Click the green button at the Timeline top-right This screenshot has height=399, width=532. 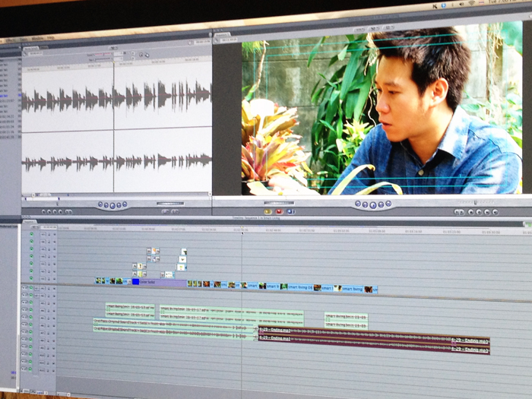(x=527, y=224)
